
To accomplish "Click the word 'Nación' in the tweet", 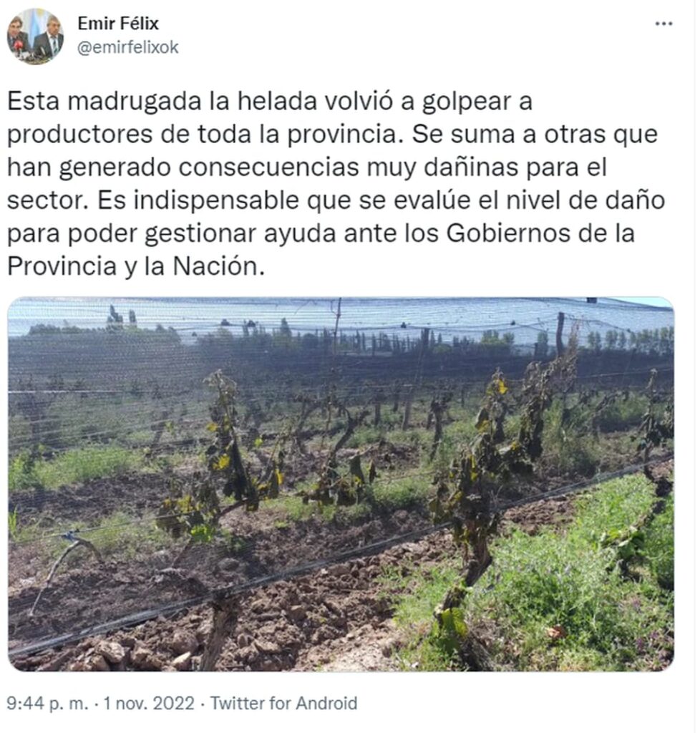I will pos(216,266).
